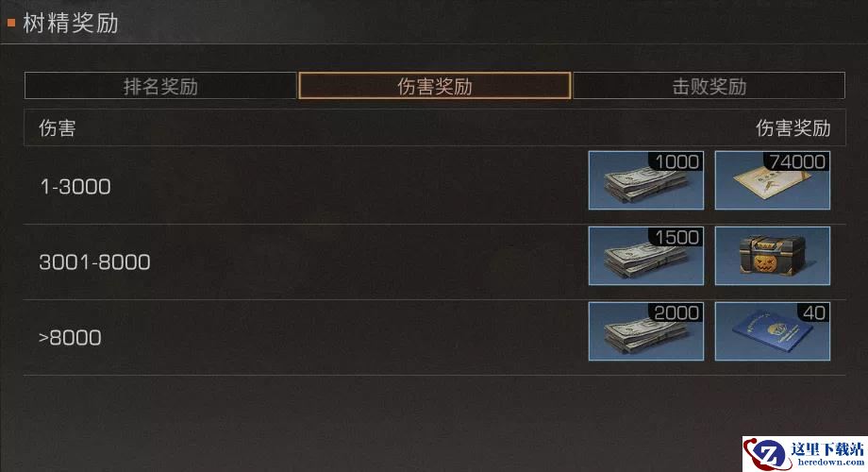Switch to the 排名奖励 tab
This screenshot has height=472, width=868.
pos(160,86)
